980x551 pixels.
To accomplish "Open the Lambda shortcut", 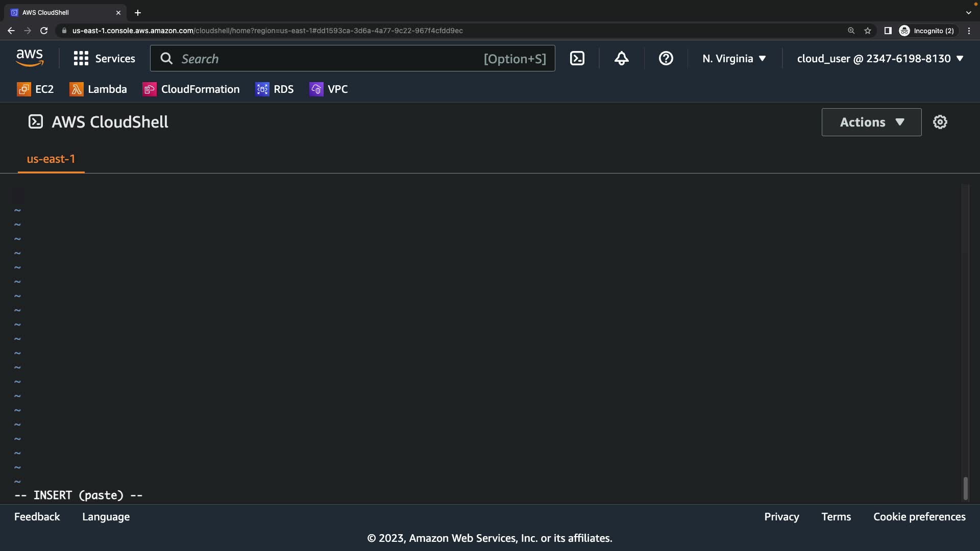I will coord(98,89).
